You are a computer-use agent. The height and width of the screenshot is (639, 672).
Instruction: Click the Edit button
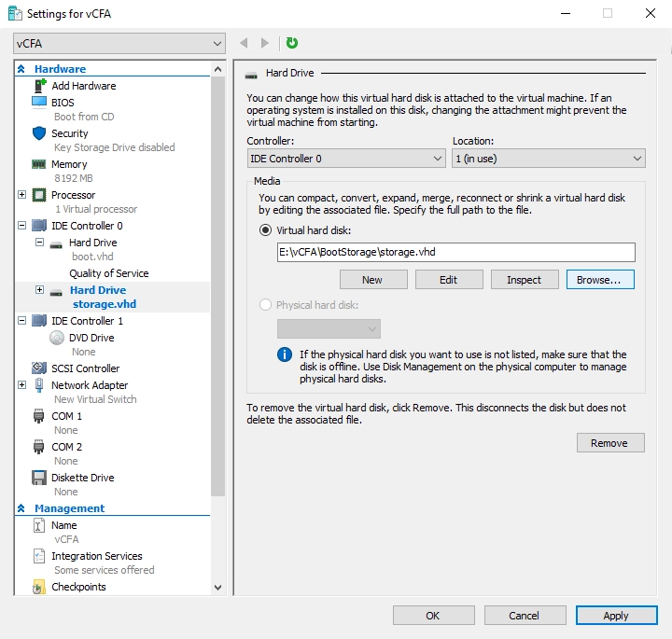(x=449, y=280)
